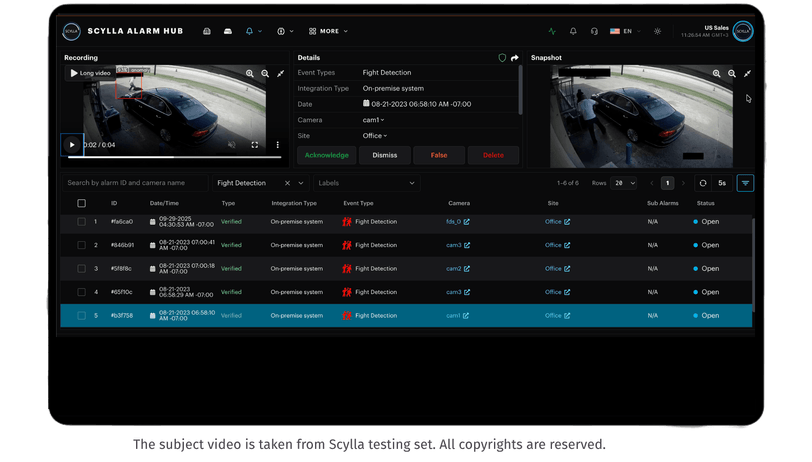Viewport: 812px width, 462px height.
Task: Collapse the Recording panel view
Action: pos(281,74)
